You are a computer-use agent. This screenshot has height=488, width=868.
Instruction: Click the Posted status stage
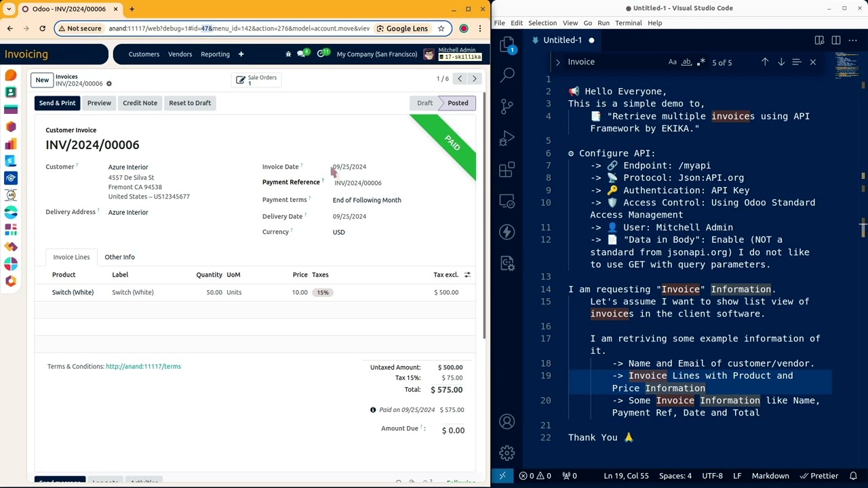(456, 103)
